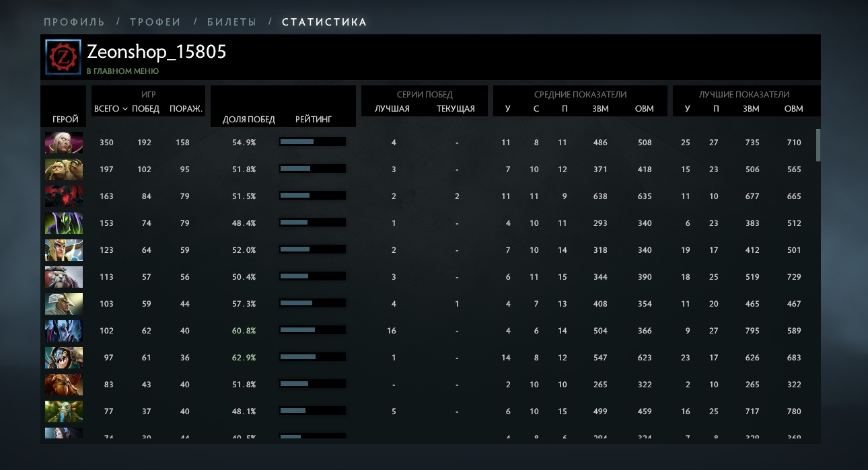Sort by ОВМ under ЛУЧШИЕ ПОКАЗАТЕЛИ

pyautogui.click(x=794, y=109)
